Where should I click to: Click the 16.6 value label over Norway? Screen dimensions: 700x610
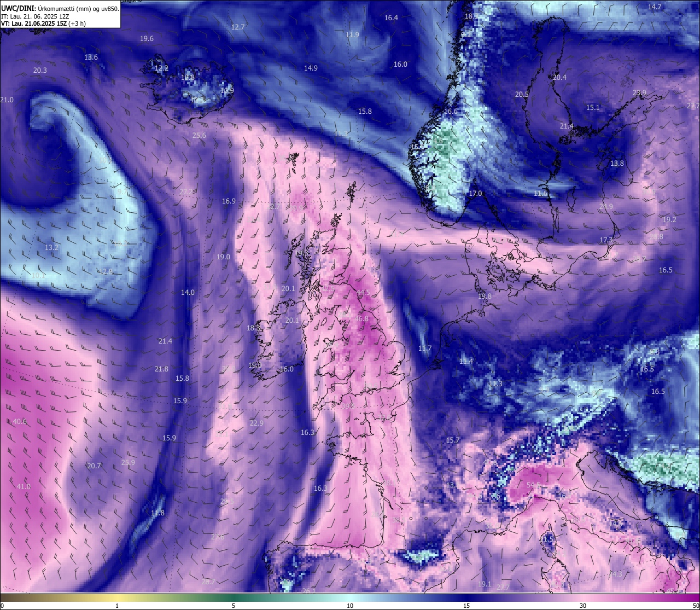(451, 111)
